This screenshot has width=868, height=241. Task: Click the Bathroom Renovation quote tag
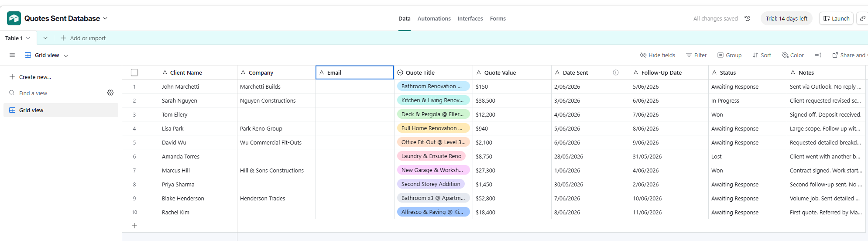point(433,86)
